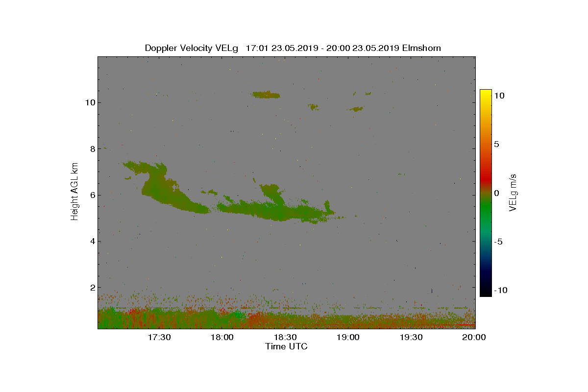Click the 18:00 time tick label
Image resolution: width=588 pixels, height=392 pixels.
tap(222, 337)
